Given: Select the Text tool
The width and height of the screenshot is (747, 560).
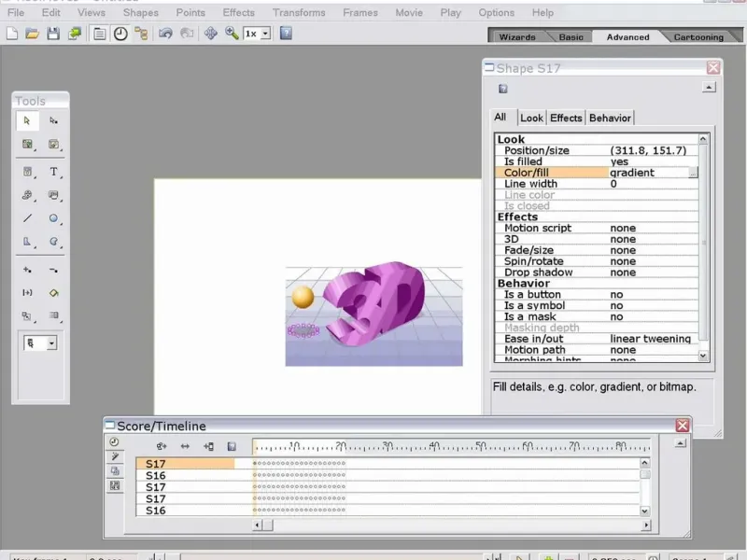Looking at the screenshot, I should 53,172.
